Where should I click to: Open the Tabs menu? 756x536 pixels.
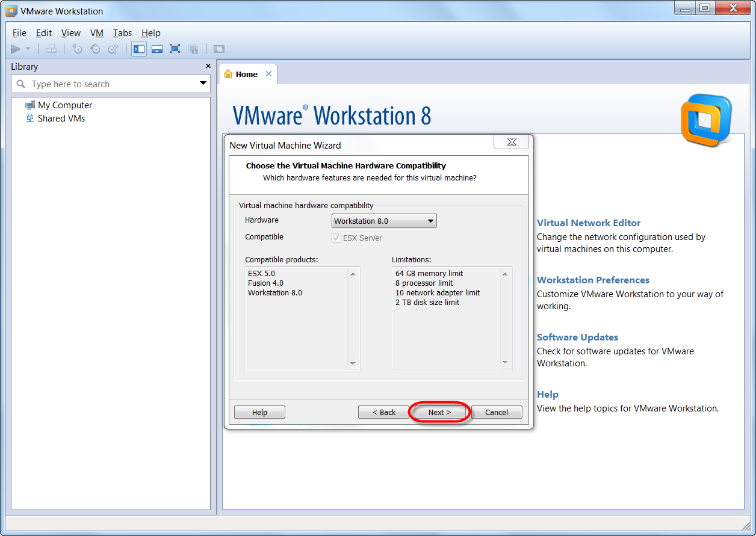[122, 33]
